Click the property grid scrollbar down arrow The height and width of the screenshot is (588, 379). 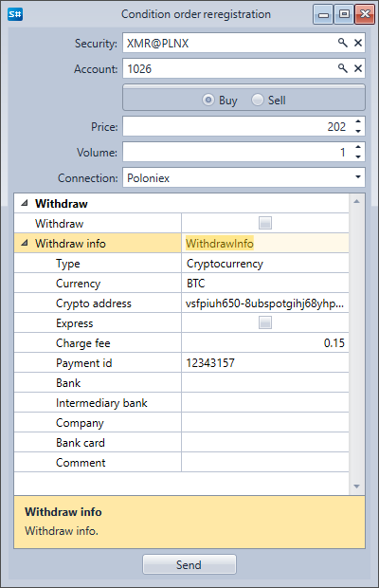coord(356,487)
